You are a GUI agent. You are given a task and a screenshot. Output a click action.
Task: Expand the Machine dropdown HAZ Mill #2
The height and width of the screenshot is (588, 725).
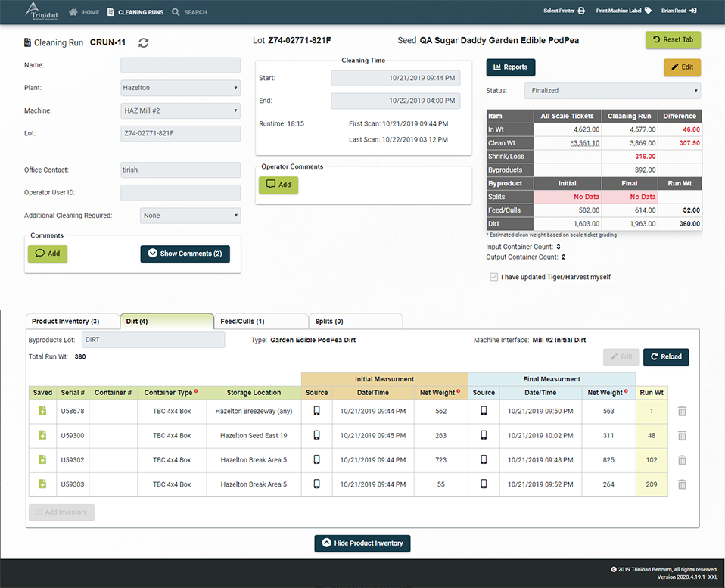[180, 111]
